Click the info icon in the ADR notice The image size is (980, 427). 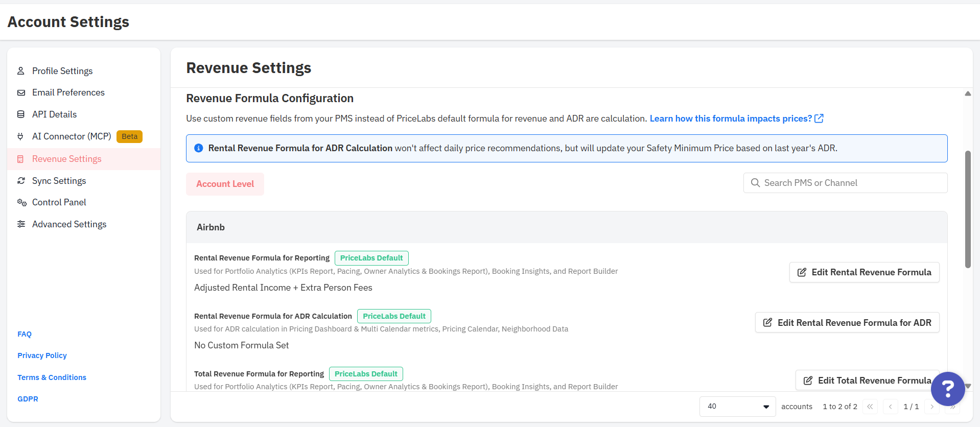click(199, 148)
